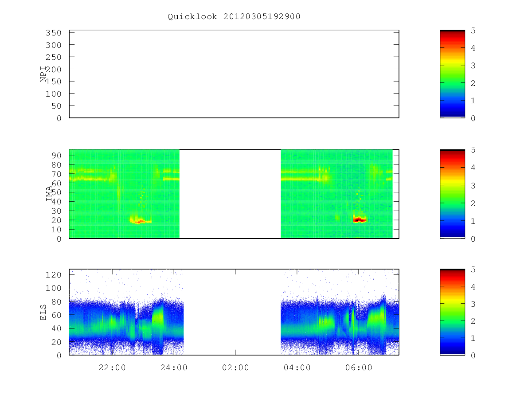This screenshot has height=399, width=532.
Task: Click the IMA hotspot near 23:00
Action: (140, 220)
